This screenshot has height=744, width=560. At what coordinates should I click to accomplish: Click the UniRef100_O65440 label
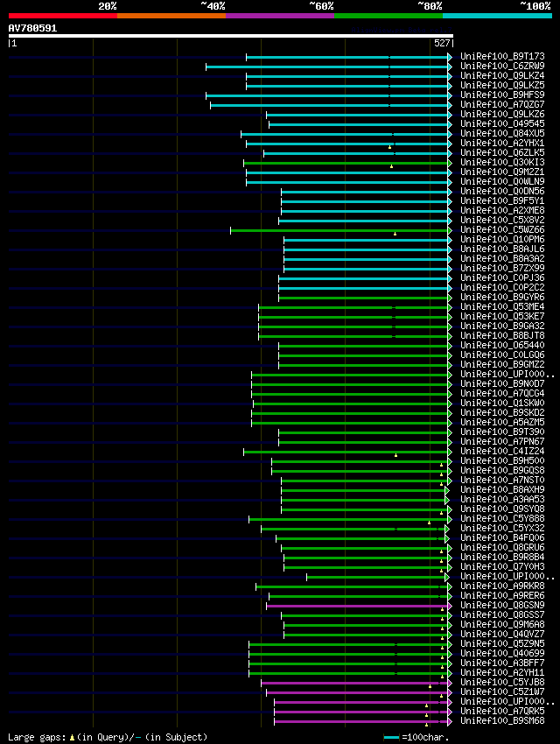click(x=502, y=346)
